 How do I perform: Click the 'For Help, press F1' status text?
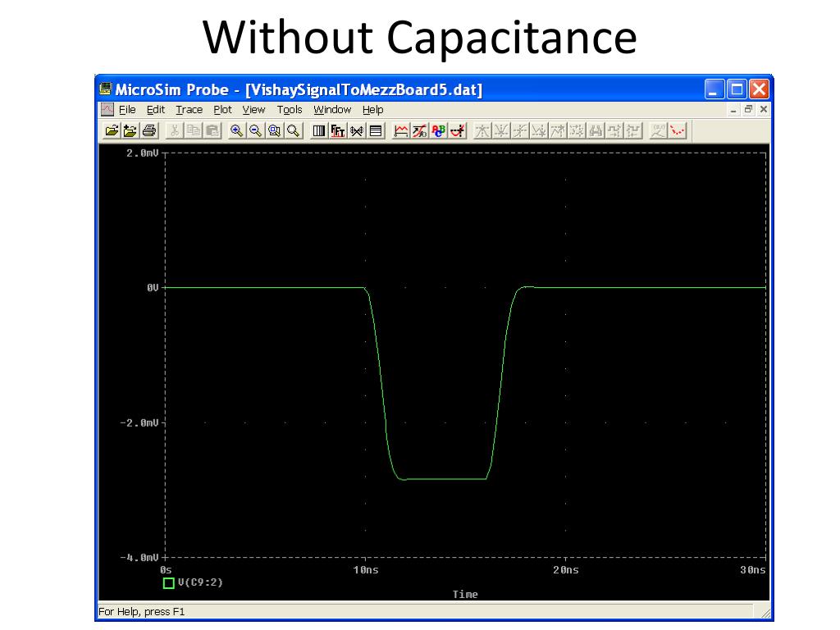click(x=141, y=612)
